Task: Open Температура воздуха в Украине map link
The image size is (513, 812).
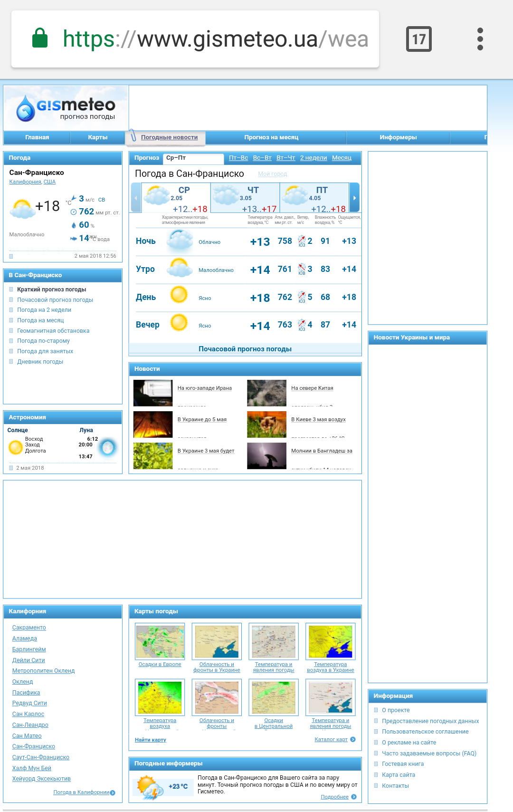Action: [331, 667]
